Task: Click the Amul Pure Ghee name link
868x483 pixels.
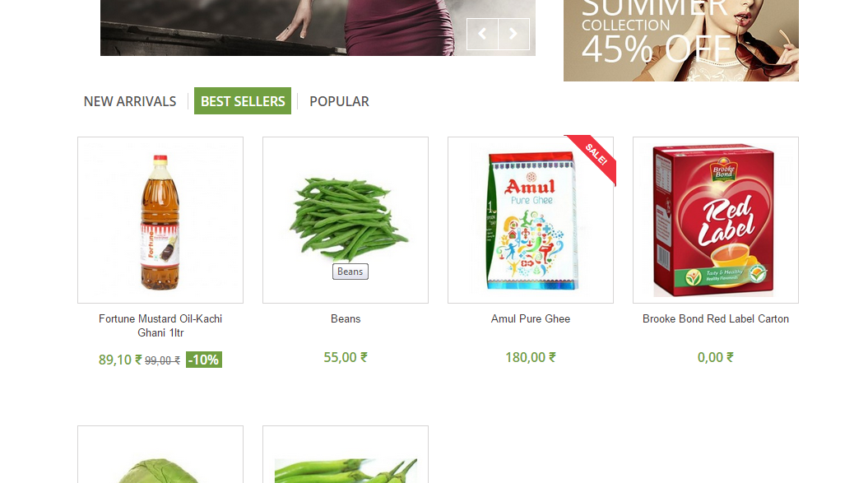Action: [x=531, y=319]
